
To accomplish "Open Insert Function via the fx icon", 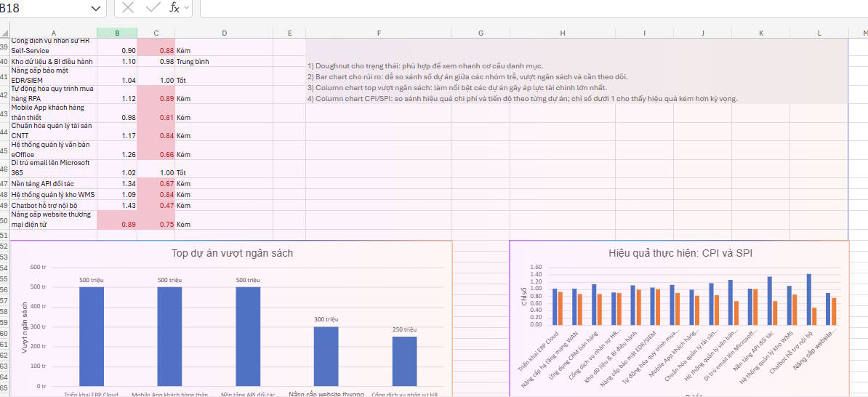I will pyautogui.click(x=174, y=7).
